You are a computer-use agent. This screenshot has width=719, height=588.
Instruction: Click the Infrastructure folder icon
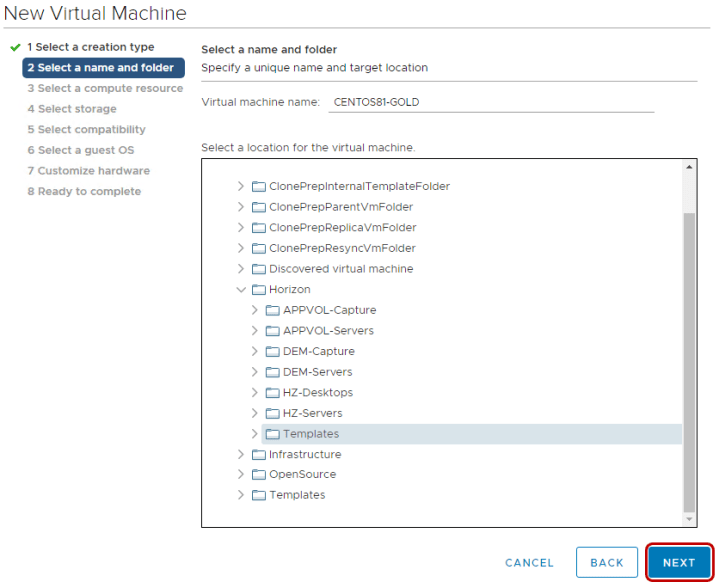258,455
